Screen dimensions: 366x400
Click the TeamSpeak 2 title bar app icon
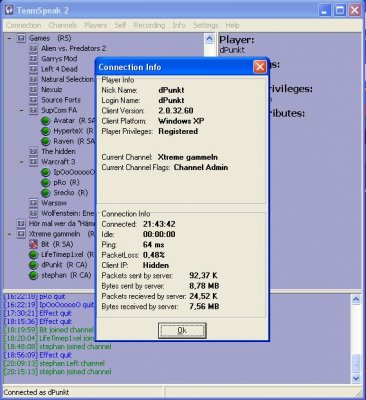coord(9,10)
